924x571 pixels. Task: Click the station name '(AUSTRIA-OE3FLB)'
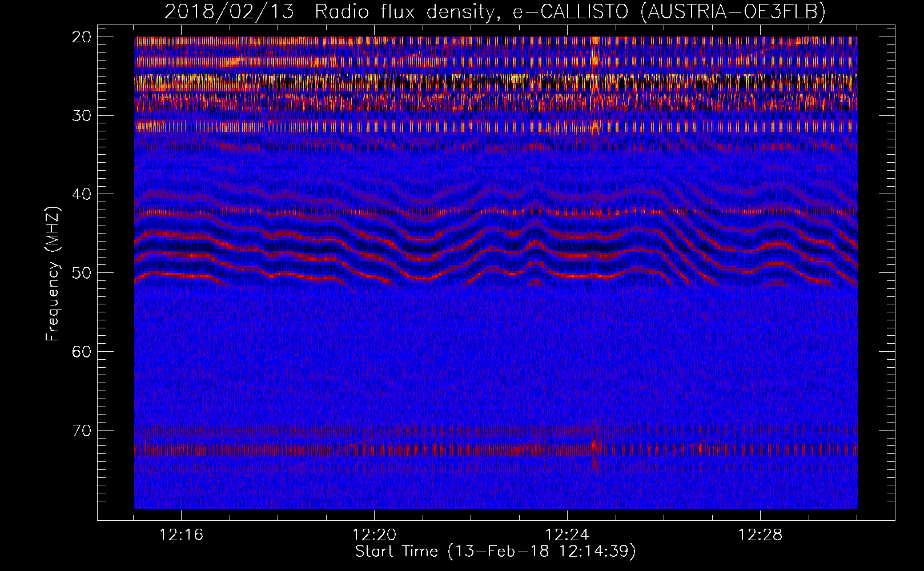[x=733, y=11]
